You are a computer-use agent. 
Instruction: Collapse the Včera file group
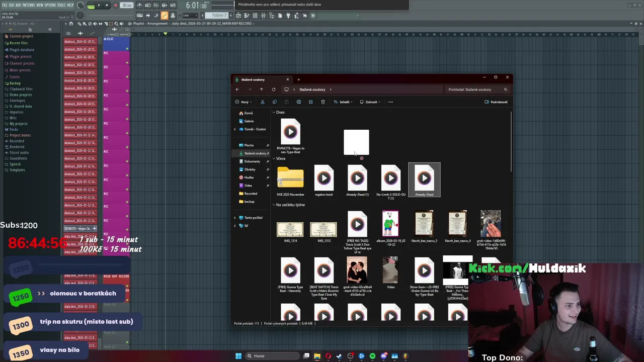(x=274, y=159)
